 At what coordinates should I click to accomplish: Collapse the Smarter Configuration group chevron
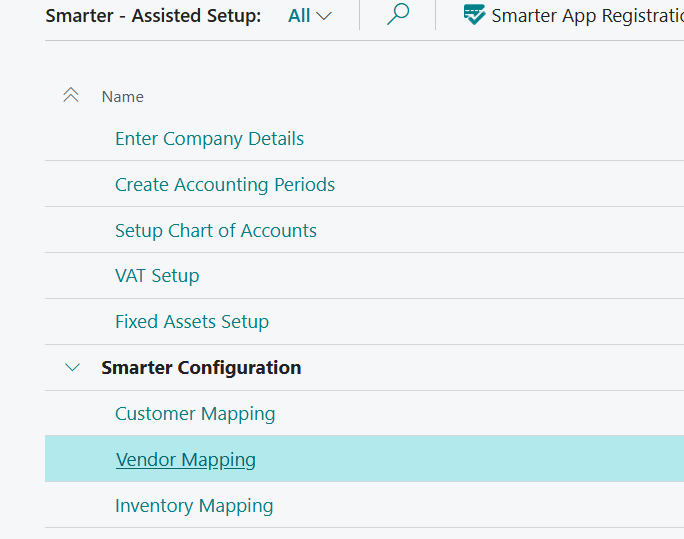[72, 367]
